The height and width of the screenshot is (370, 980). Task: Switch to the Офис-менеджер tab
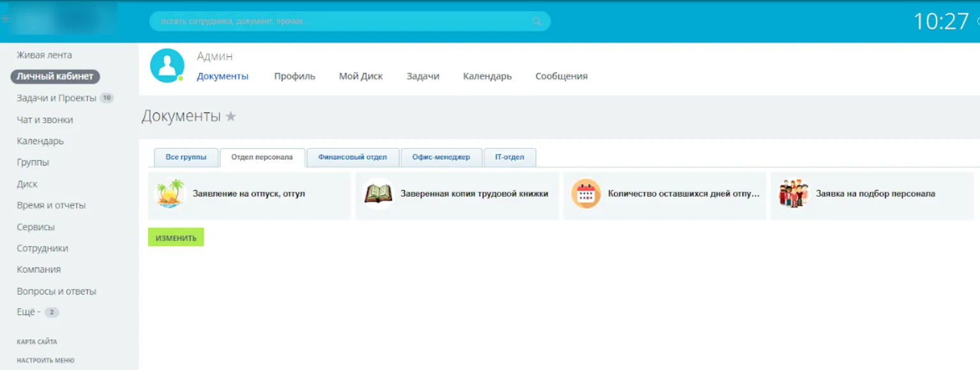(x=441, y=157)
